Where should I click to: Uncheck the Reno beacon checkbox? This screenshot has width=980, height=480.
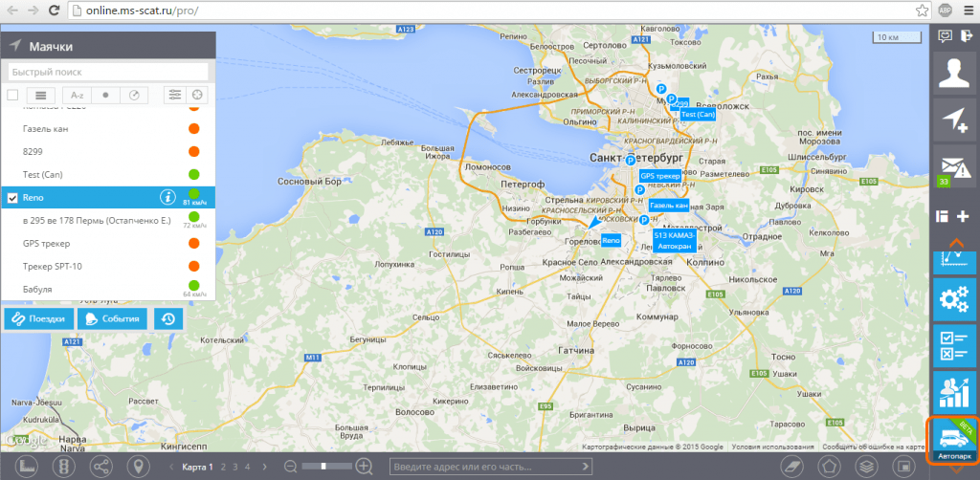12,198
